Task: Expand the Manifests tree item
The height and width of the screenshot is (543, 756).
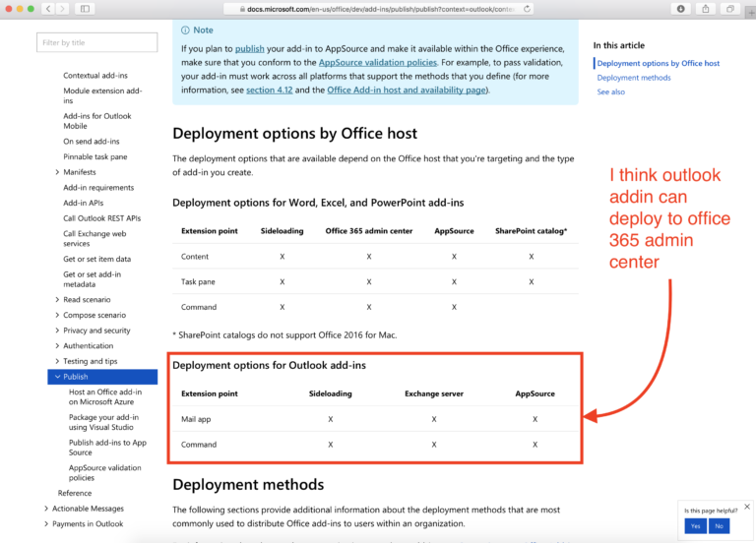Action: click(57, 172)
